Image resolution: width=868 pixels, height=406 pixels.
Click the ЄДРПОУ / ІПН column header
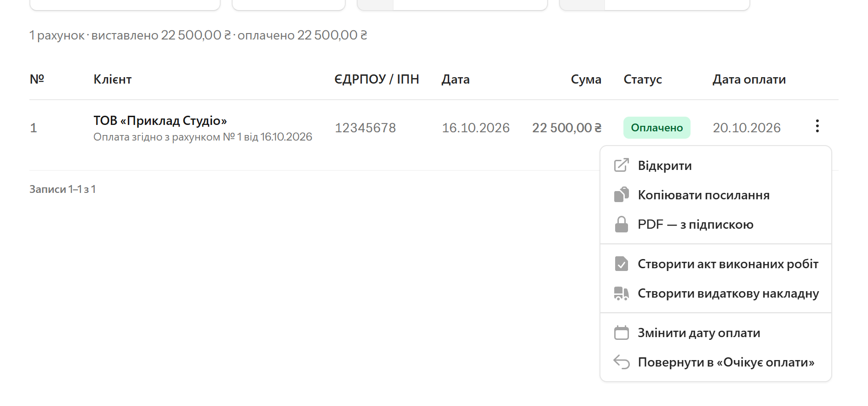pos(377,79)
